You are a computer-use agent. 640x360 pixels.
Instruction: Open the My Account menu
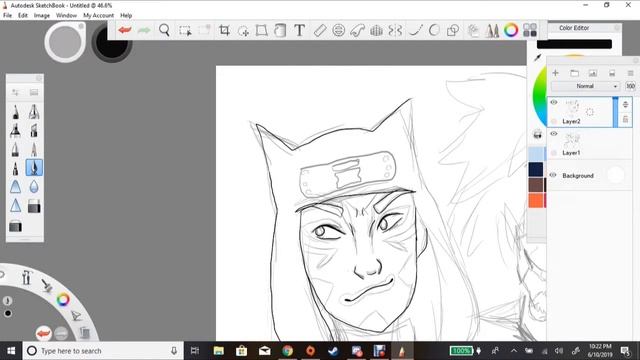[x=98, y=16]
